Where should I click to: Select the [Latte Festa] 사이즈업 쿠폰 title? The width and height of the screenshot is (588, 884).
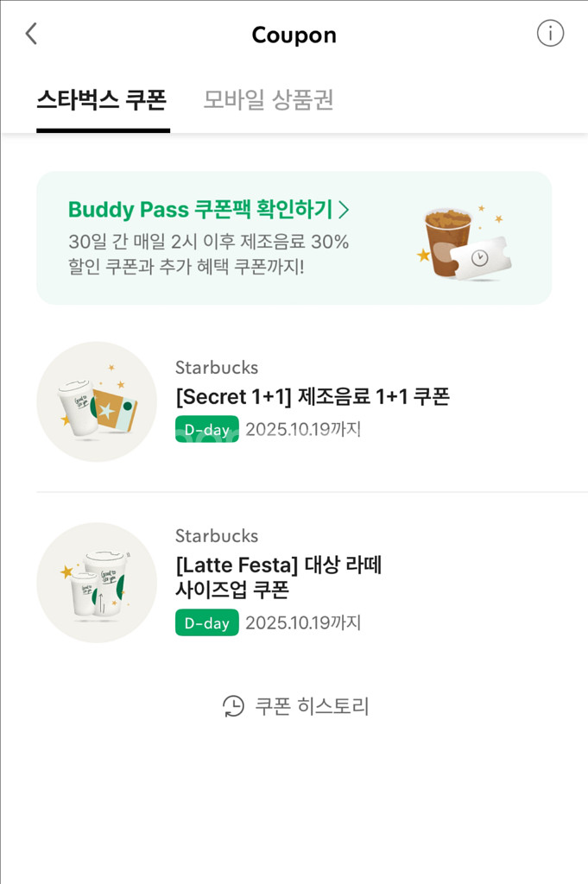tap(278, 578)
